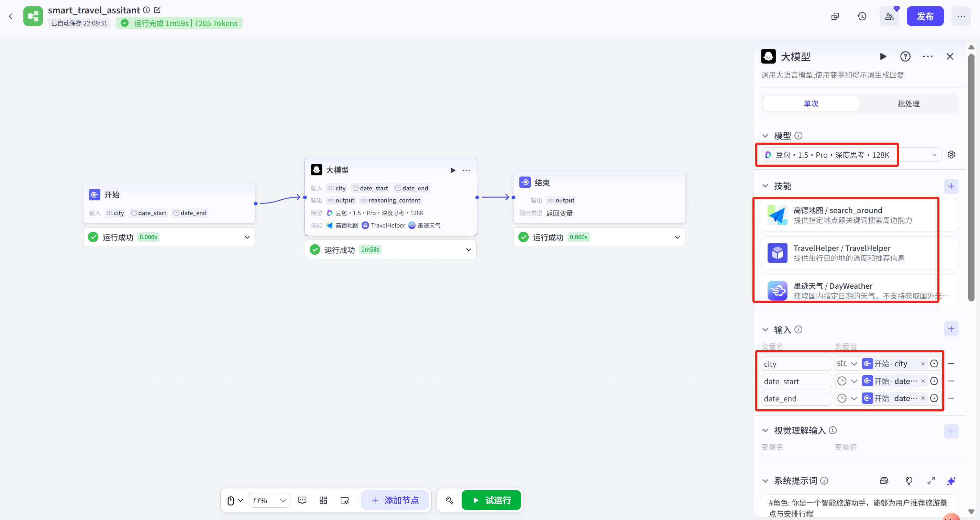Open model settings gear icon
Viewport: 980px width, 520px height.
tap(951, 155)
